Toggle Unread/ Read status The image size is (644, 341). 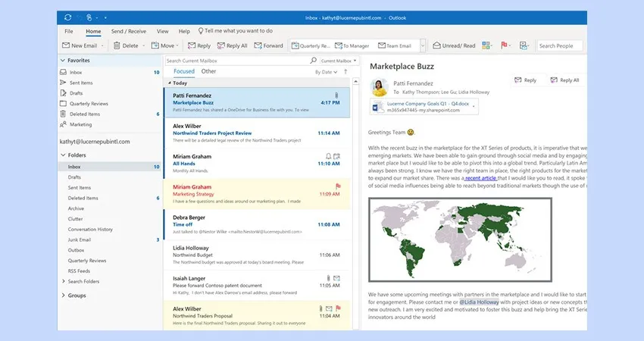455,45
